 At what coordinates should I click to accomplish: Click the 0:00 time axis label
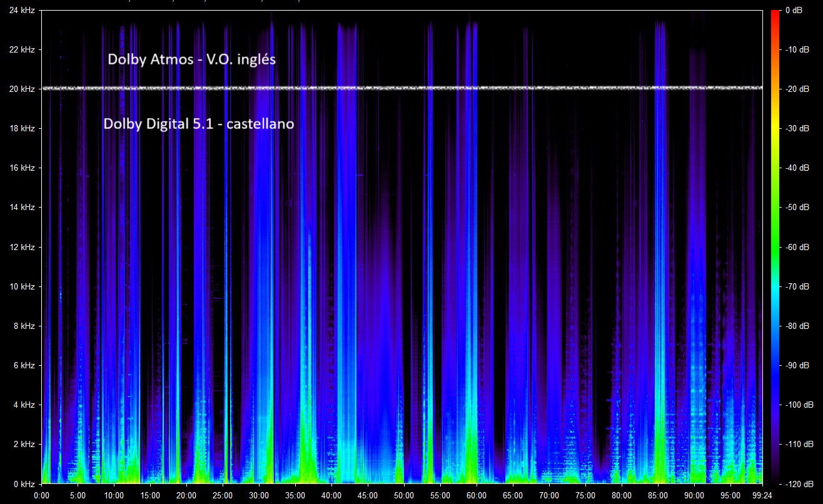tap(41, 495)
